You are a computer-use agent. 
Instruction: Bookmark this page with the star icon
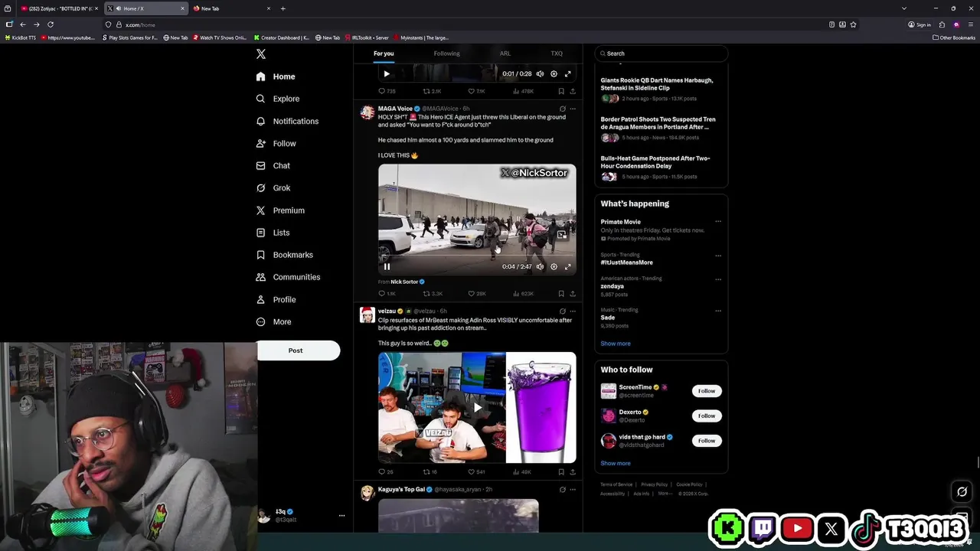(x=853, y=24)
